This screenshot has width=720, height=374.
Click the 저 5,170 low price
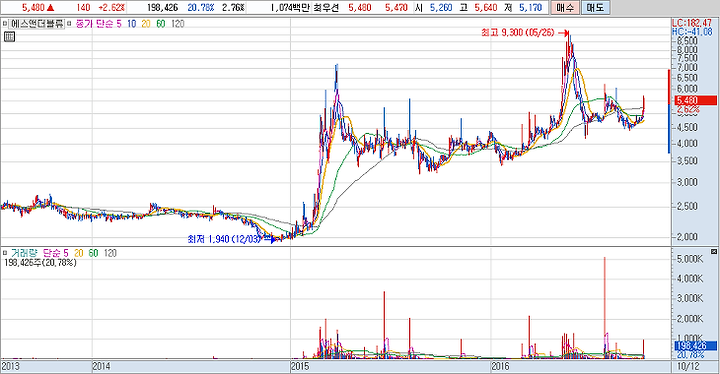523,8
